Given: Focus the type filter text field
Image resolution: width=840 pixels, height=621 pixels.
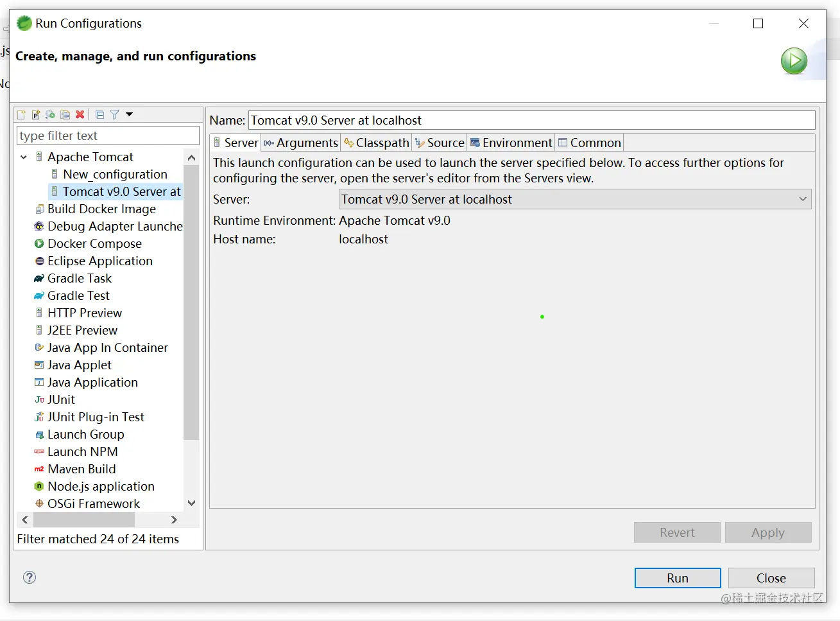Looking at the screenshot, I should [x=108, y=136].
